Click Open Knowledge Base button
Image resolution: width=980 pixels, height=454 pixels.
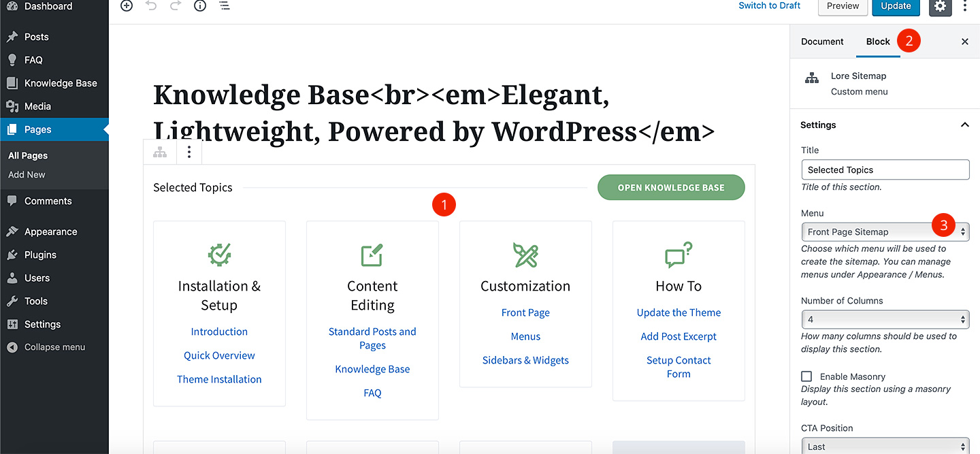pyautogui.click(x=671, y=187)
